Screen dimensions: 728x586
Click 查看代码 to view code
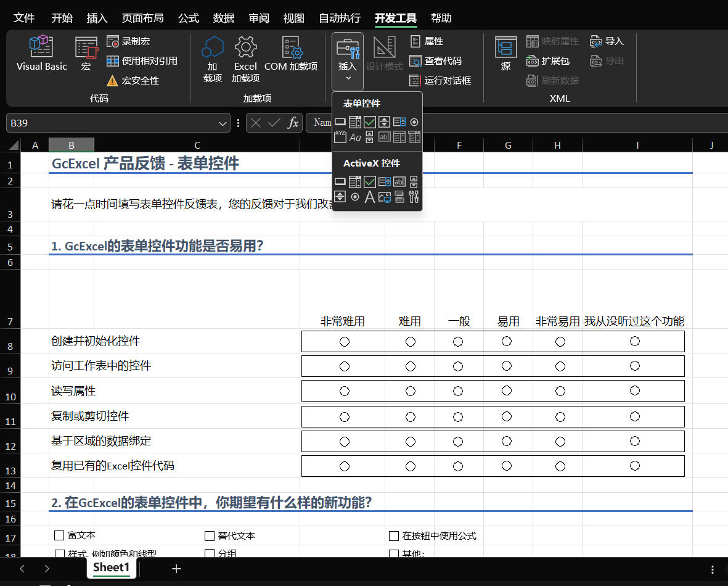pyautogui.click(x=435, y=61)
